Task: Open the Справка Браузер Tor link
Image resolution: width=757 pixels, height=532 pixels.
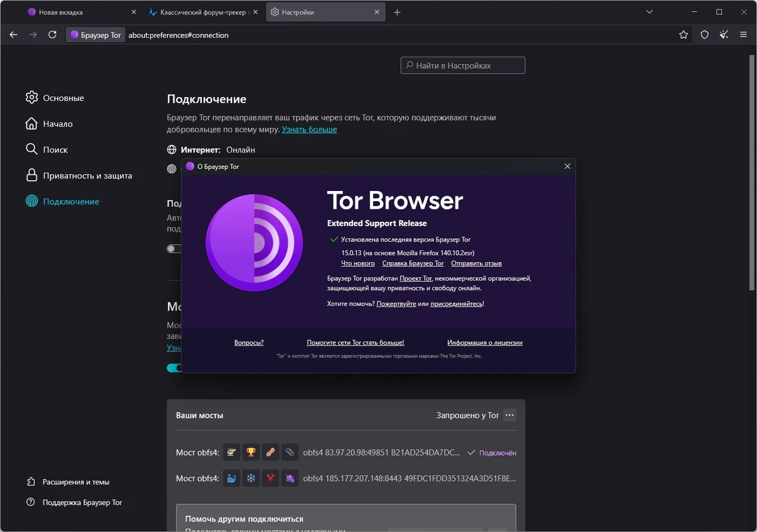Action: click(413, 263)
